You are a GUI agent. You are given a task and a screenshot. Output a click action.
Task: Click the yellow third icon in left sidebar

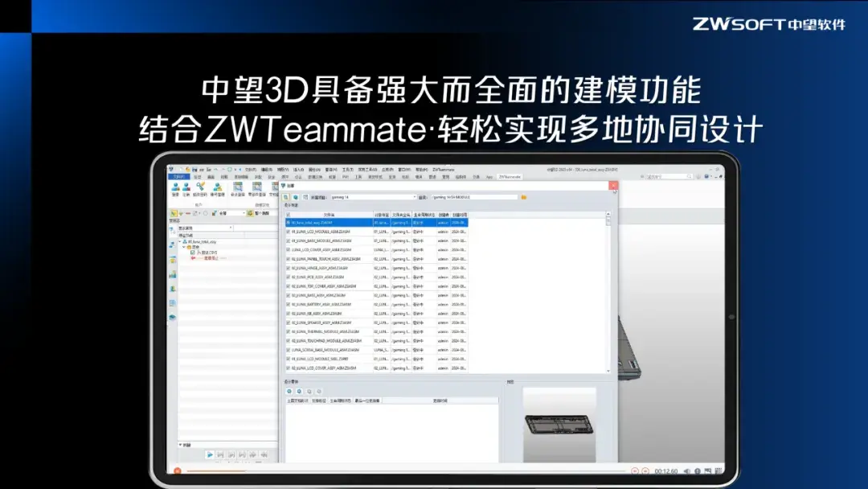tap(172, 260)
